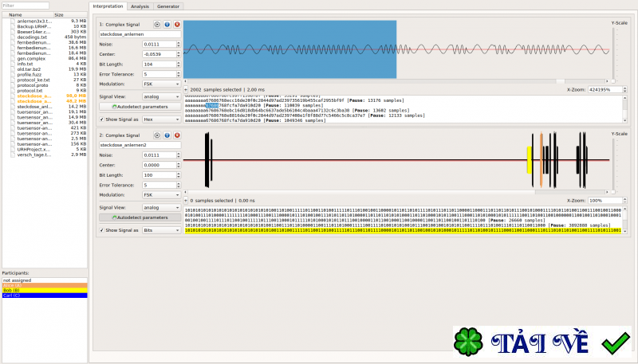This screenshot has width=638, height=364.
Task: Click the Filter input field
Action: 43,6
